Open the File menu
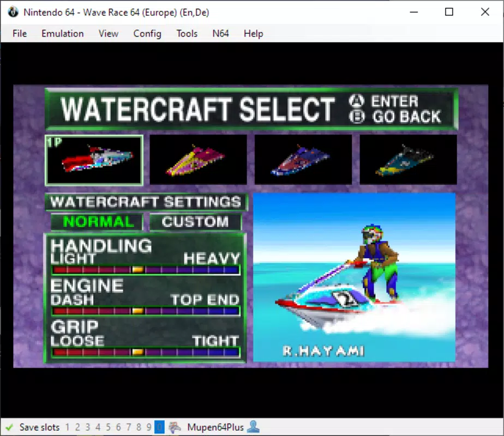The image size is (504, 436). point(20,33)
